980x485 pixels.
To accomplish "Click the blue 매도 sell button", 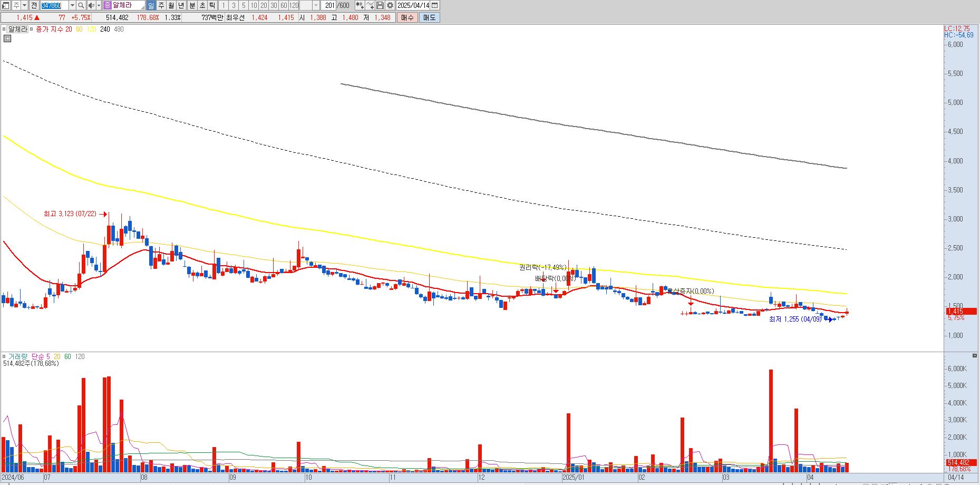I will click(430, 17).
